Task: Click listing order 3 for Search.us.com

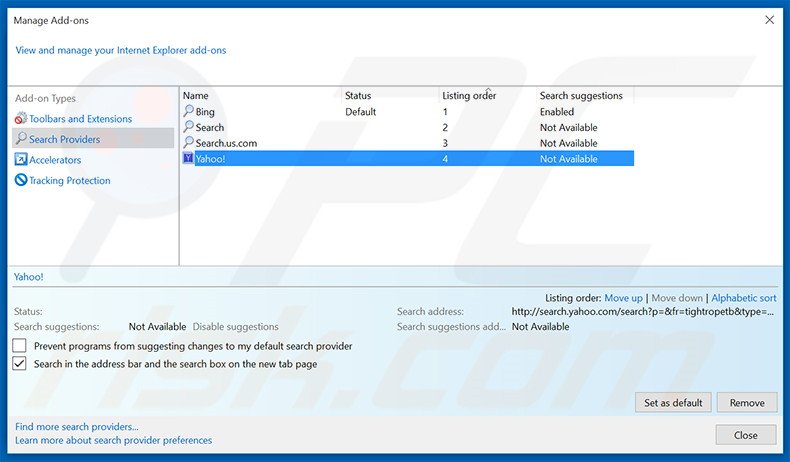Action: (445, 143)
